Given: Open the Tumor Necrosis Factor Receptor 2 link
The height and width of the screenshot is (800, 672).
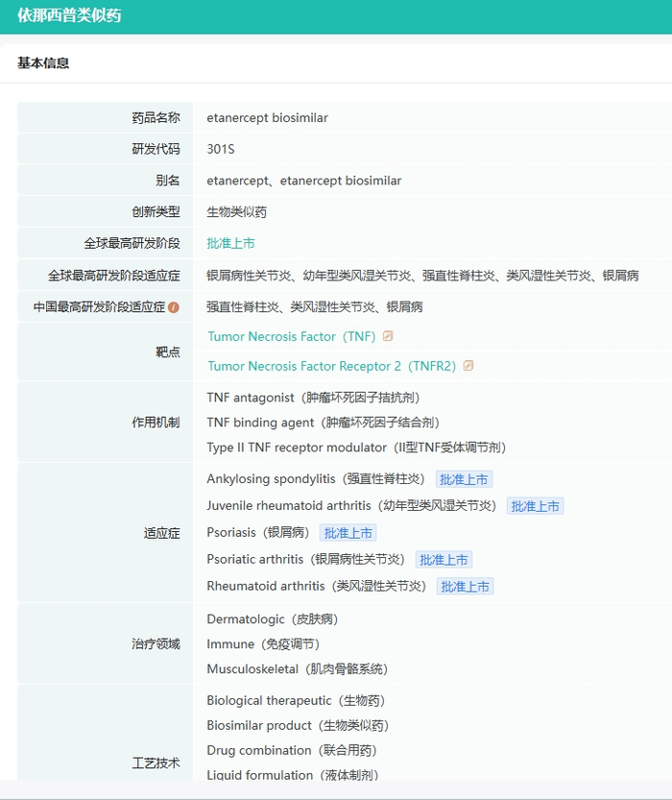Looking at the screenshot, I should pyautogui.click(x=331, y=366).
